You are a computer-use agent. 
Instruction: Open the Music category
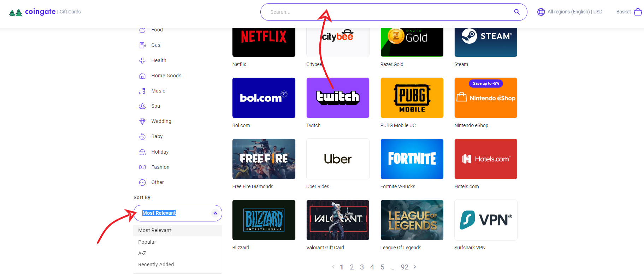click(158, 91)
